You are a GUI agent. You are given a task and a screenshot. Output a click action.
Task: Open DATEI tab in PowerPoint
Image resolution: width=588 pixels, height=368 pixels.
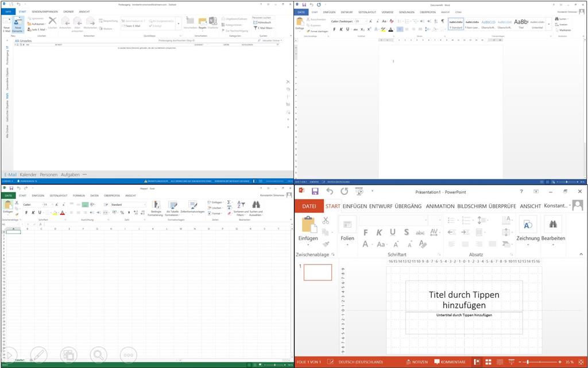pyautogui.click(x=309, y=206)
